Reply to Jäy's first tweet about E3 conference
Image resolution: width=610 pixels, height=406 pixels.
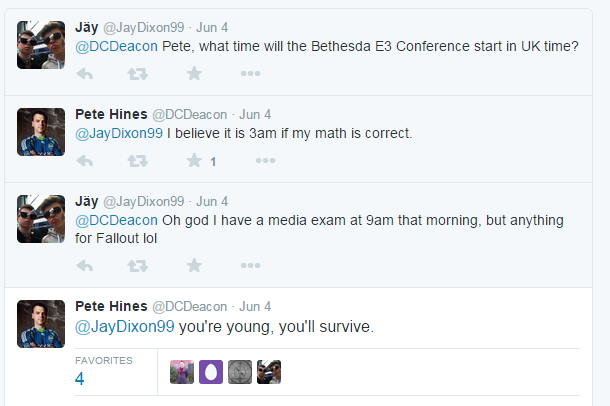point(85,73)
